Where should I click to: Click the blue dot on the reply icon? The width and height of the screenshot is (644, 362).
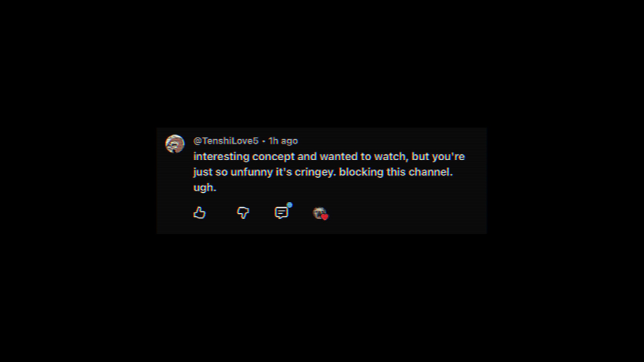290,205
